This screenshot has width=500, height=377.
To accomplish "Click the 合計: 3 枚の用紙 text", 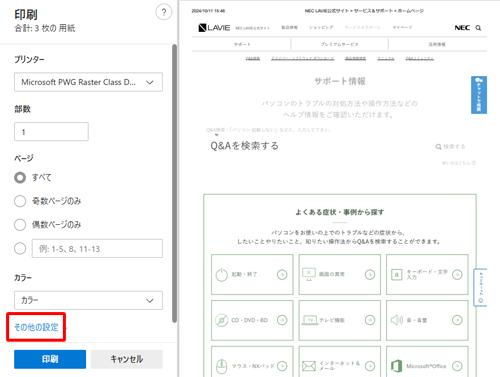I will (x=45, y=28).
